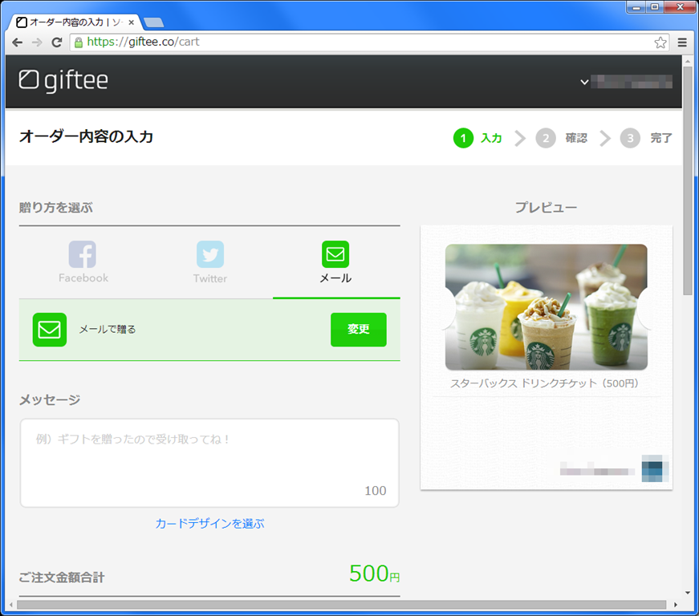Click the horizontal scrollbar right arrow
This screenshot has width=699, height=616.
pos(676,605)
